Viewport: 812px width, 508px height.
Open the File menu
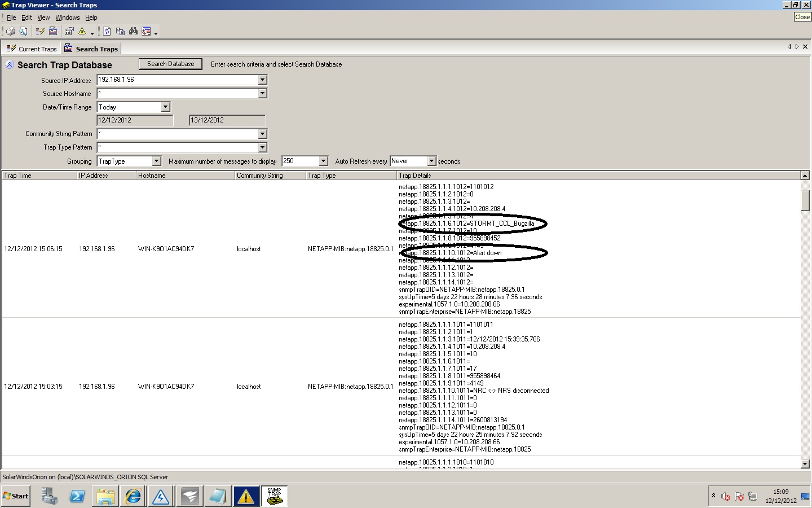coord(11,17)
